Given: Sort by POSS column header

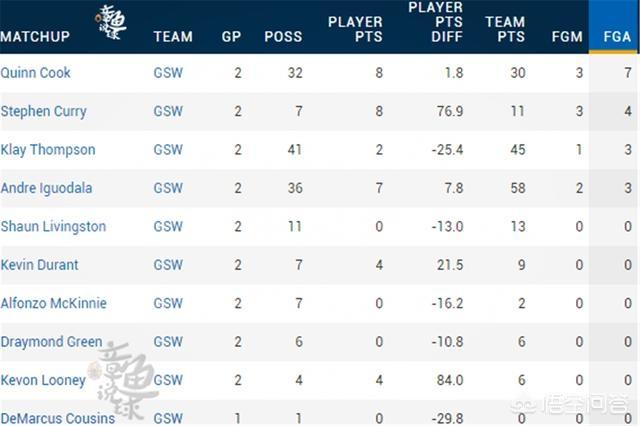Looking at the screenshot, I should coord(283,37).
